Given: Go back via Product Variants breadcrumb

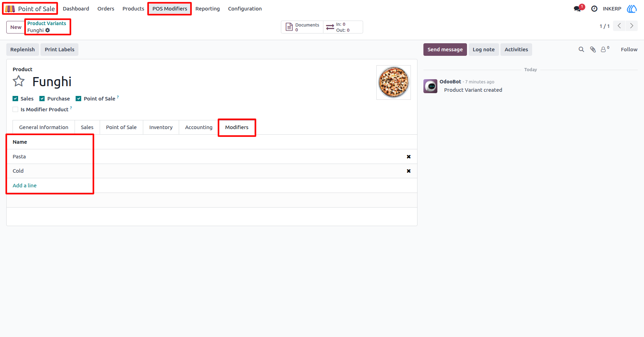Looking at the screenshot, I should [x=47, y=23].
